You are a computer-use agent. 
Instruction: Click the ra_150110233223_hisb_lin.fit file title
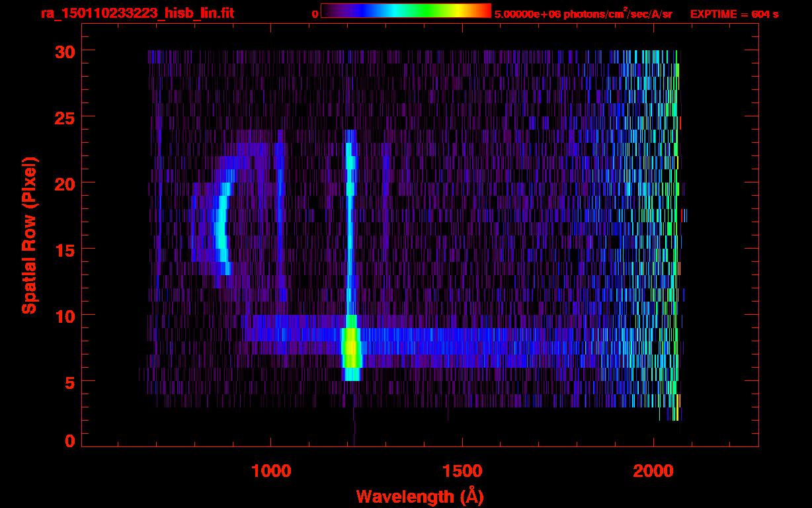click(137, 13)
